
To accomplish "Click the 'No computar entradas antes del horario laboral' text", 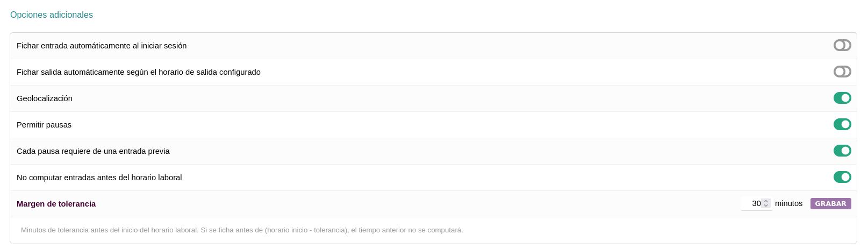I will [99, 178].
